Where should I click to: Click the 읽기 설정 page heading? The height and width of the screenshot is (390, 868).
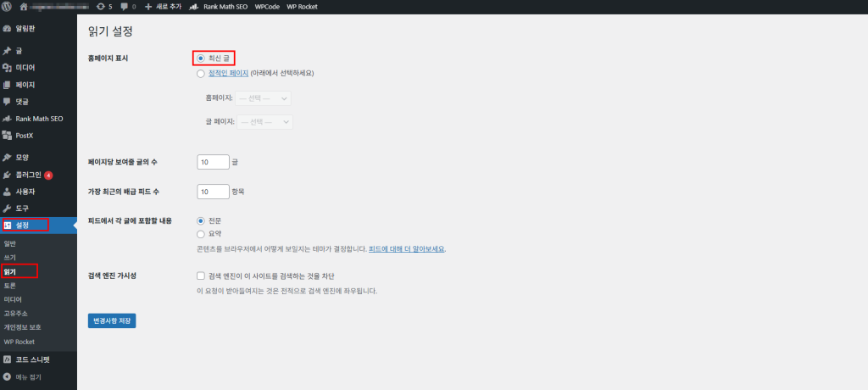pyautogui.click(x=110, y=31)
